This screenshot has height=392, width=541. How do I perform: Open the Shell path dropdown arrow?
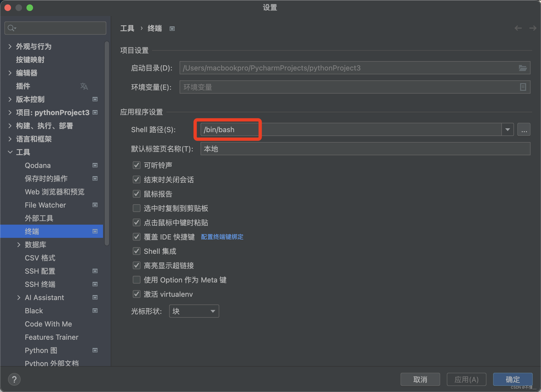point(507,130)
